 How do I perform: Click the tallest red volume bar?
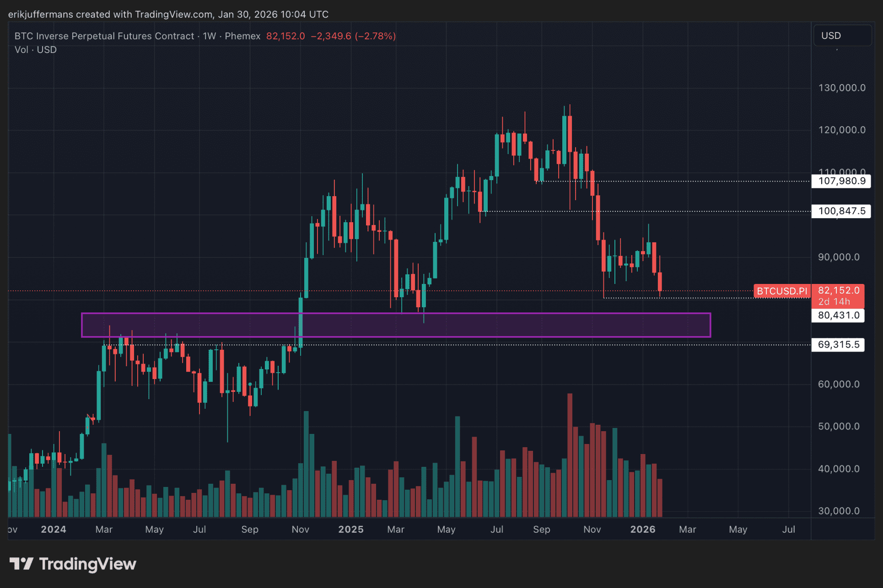[570, 455]
